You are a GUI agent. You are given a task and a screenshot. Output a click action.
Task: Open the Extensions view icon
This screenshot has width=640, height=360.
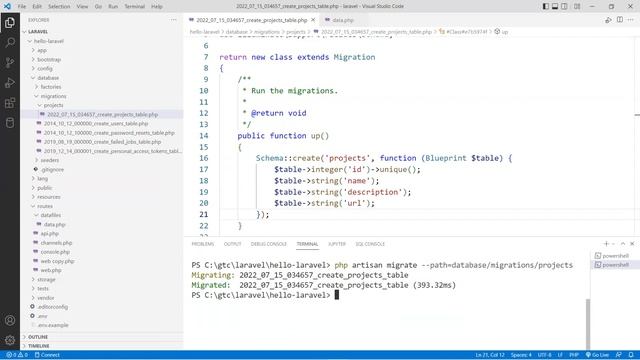coord(10,102)
